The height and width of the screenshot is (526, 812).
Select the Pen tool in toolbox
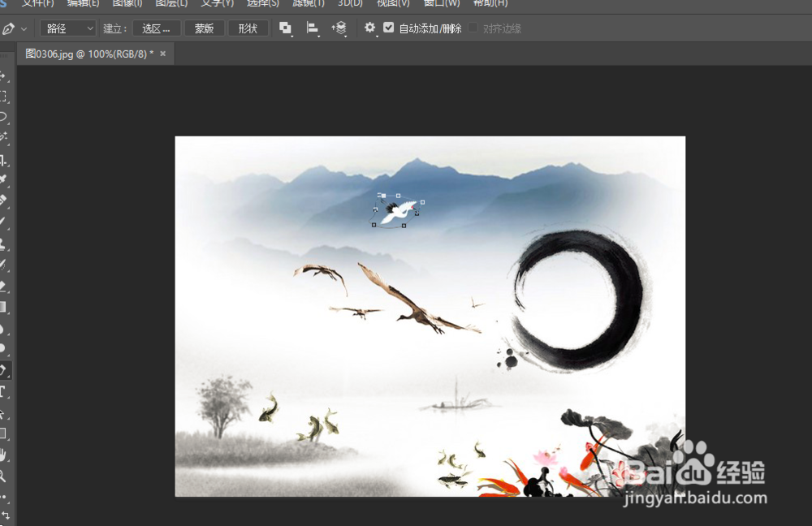point(3,369)
